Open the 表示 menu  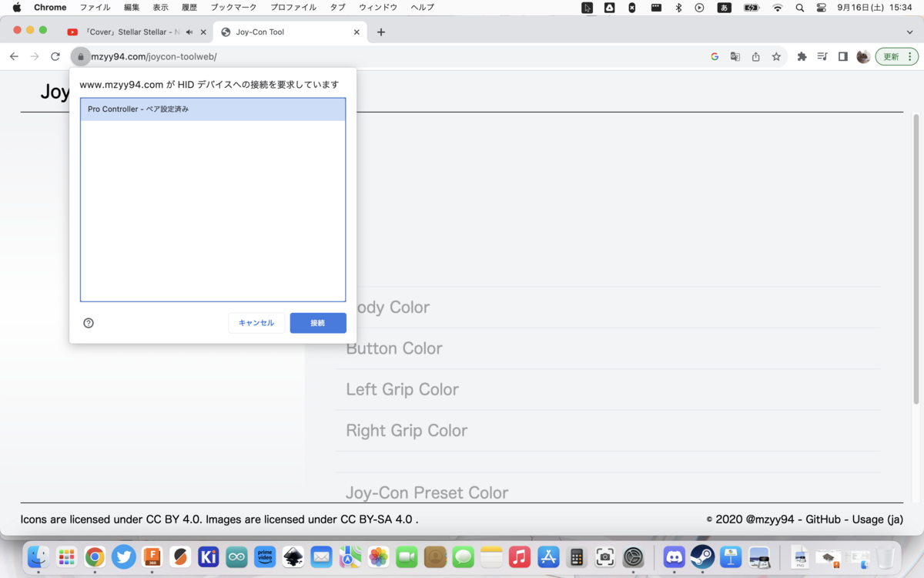pyautogui.click(x=160, y=8)
